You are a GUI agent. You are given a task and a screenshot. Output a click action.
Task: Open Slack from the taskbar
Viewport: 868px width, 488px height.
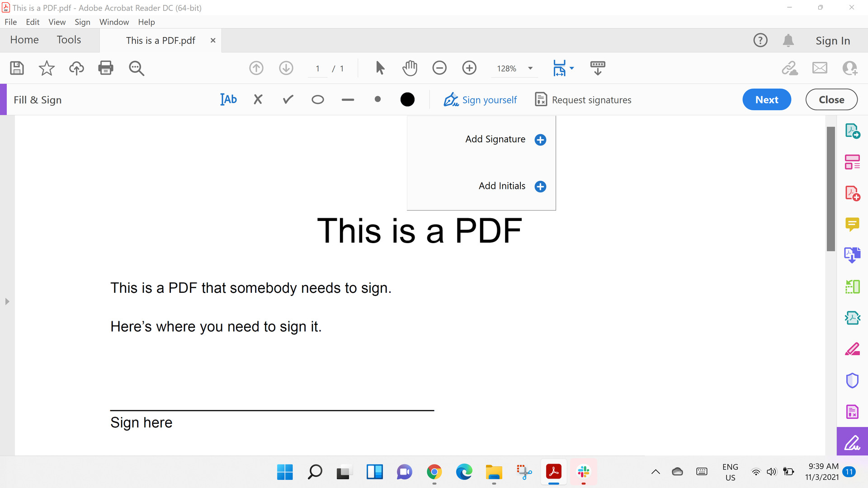click(583, 472)
